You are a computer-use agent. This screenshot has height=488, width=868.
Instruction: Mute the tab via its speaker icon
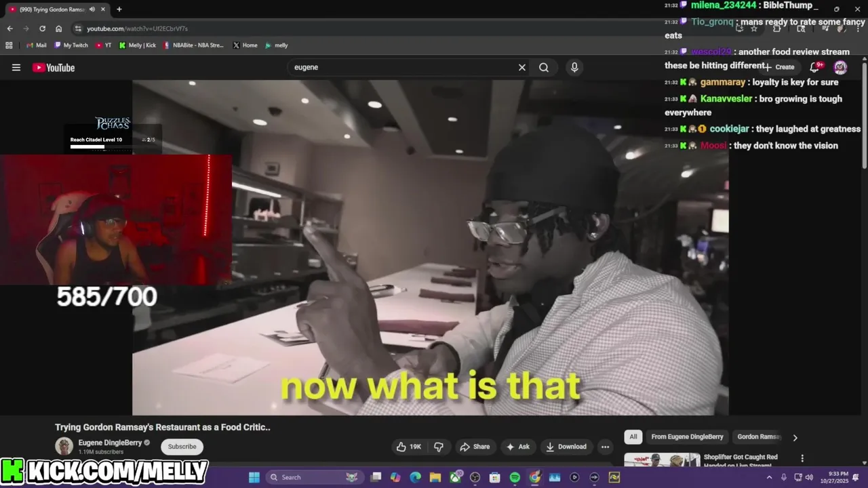click(x=92, y=9)
